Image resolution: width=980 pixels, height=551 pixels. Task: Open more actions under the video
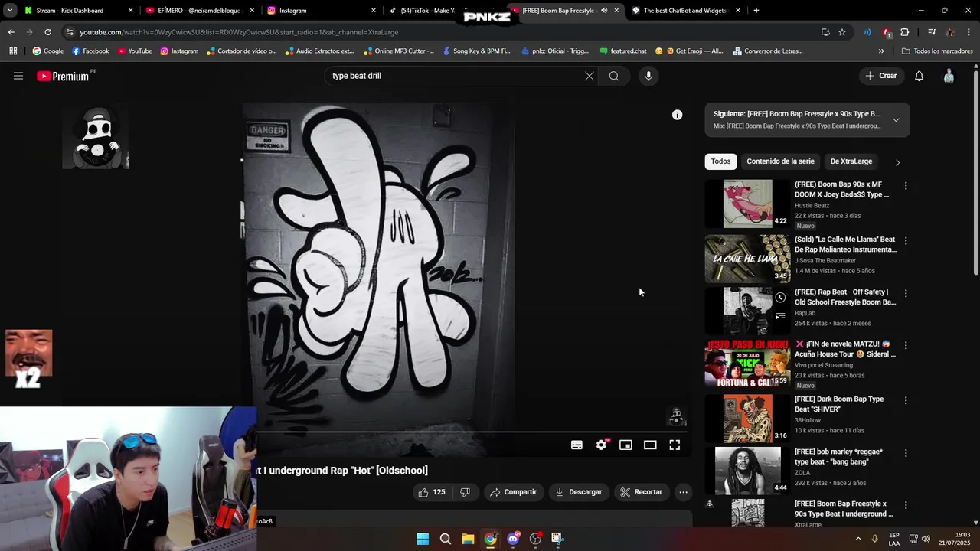(683, 492)
